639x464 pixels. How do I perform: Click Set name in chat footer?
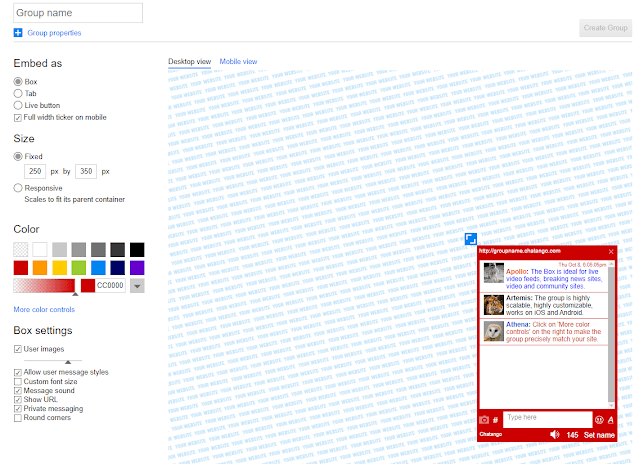pyautogui.click(x=599, y=435)
